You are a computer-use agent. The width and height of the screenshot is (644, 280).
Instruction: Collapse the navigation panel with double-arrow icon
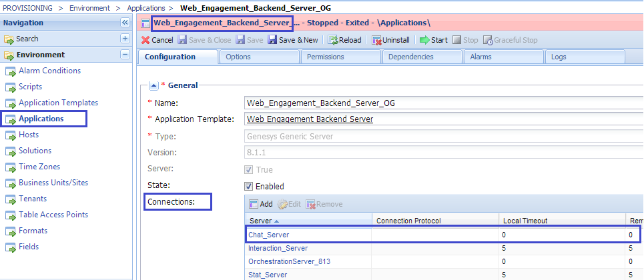(x=125, y=23)
